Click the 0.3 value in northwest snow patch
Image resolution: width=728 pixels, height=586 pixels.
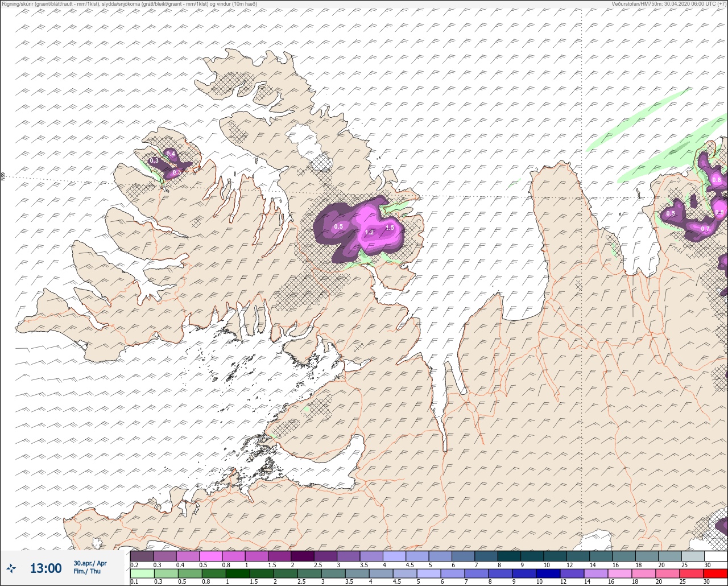(154, 160)
